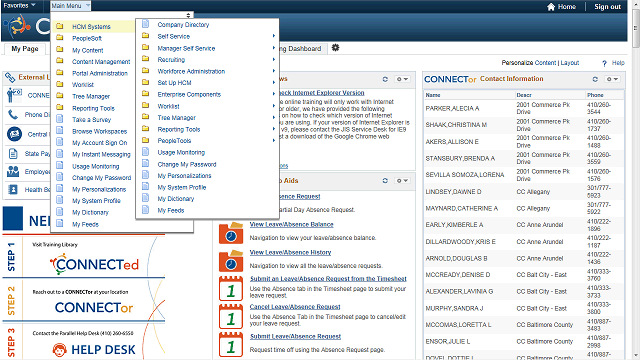
Task: Click the Central round blue icon
Action: 14,134
